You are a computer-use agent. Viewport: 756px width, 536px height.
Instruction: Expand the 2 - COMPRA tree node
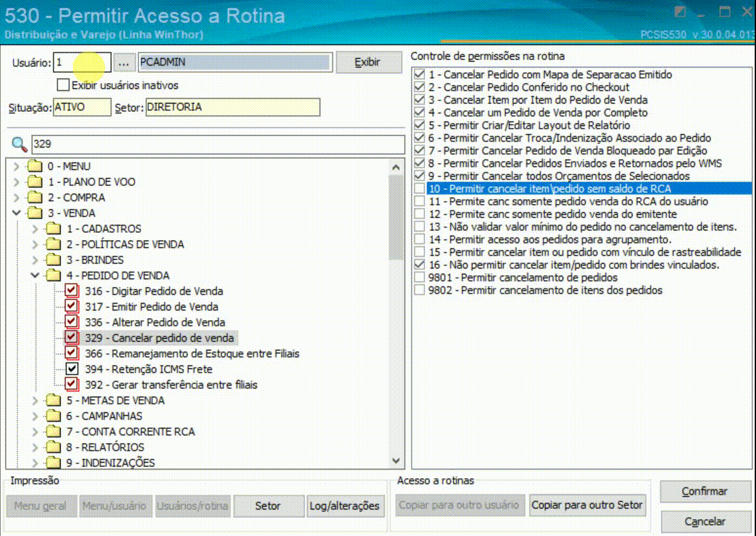pos(16,197)
